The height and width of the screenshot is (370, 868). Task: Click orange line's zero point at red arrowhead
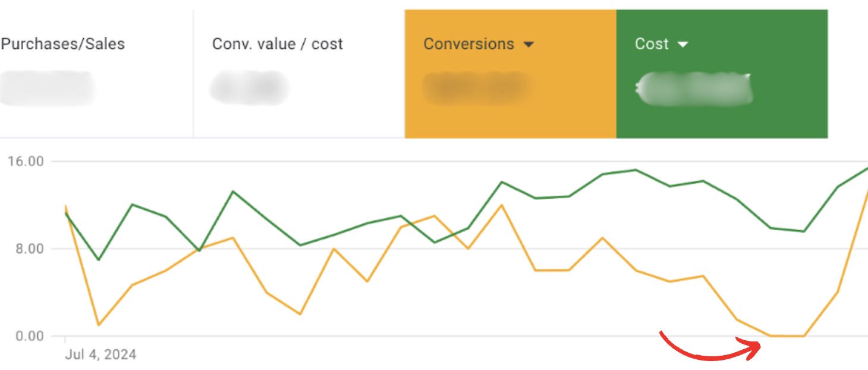(x=771, y=335)
